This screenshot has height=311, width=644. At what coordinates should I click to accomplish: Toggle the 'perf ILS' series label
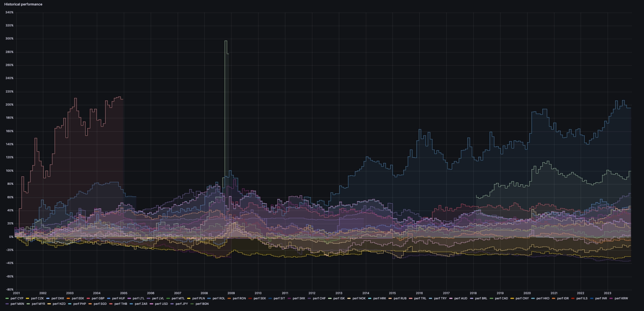582,298
